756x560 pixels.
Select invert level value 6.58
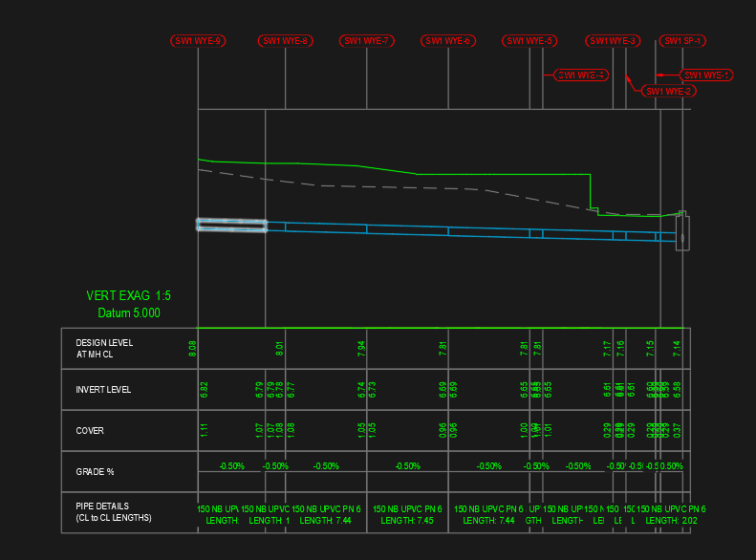(677, 389)
